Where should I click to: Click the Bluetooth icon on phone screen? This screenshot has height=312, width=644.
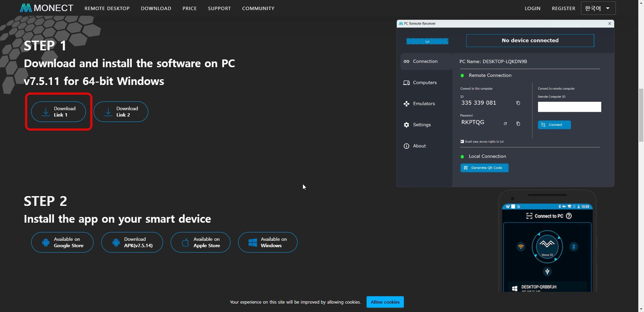[574, 247]
